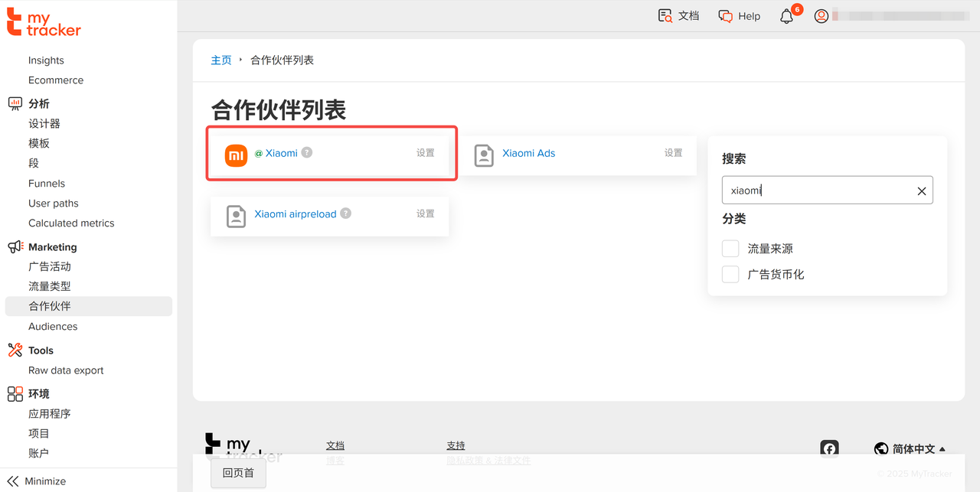Viewport: 980px width, 492px height.
Task: Click the MyTracker logo in sidebar
Action: tap(44, 22)
